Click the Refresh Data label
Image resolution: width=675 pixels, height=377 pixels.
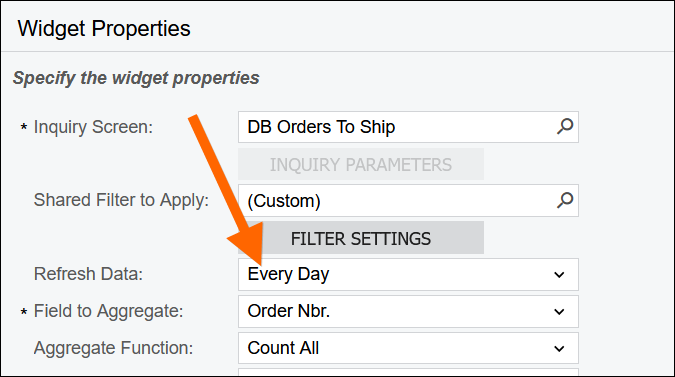pyautogui.click(x=88, y=274)
